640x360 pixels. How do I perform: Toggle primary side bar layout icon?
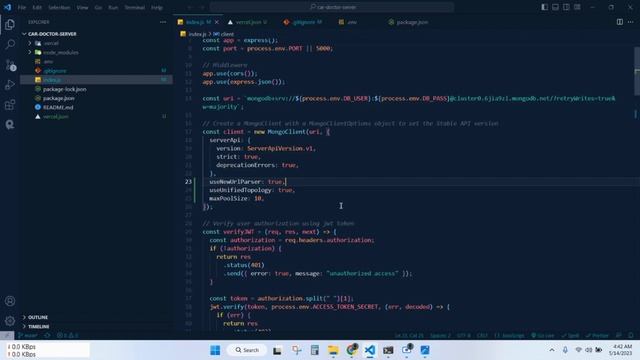544,7
